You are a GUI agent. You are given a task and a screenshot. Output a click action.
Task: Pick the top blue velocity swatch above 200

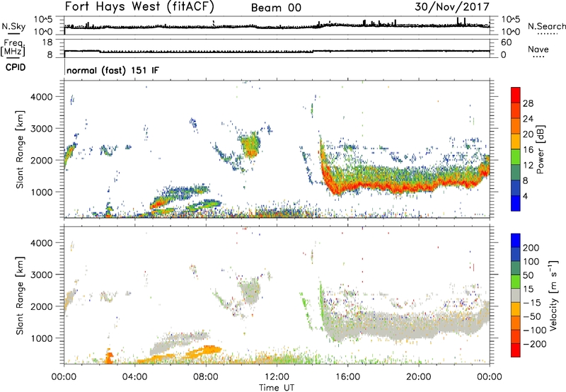(x=516, y=241)
